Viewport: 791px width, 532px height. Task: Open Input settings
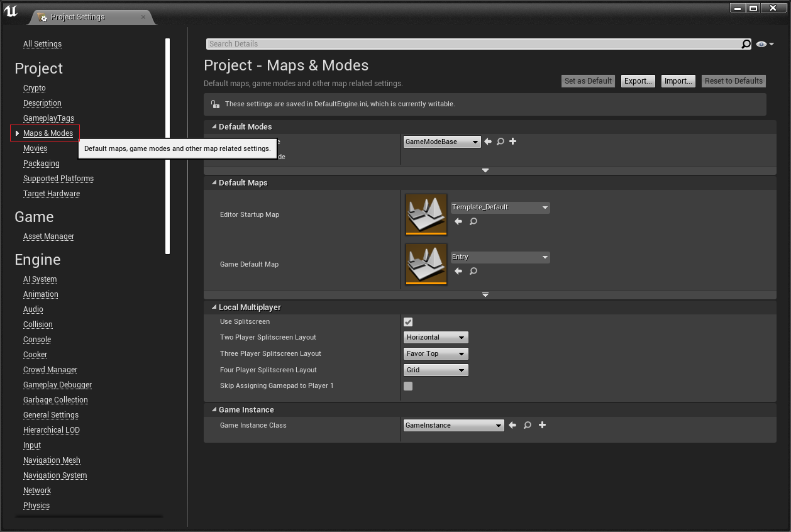tap(32, 445)
